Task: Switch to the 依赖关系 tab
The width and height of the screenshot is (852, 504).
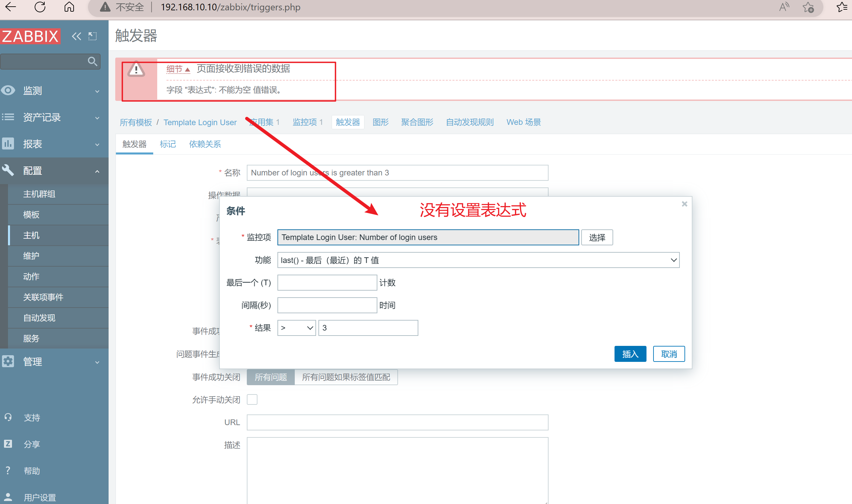Action: [x=205, y=144]
